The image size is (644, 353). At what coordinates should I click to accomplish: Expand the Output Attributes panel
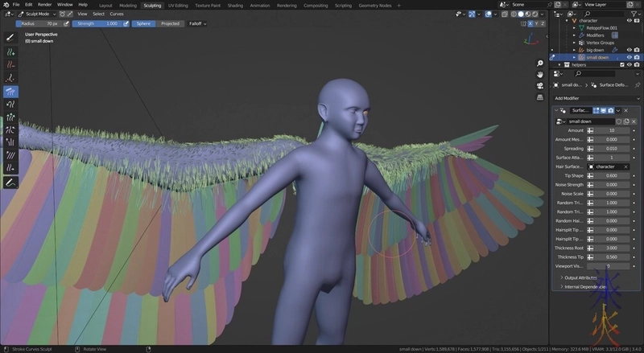tap(580, 277)
